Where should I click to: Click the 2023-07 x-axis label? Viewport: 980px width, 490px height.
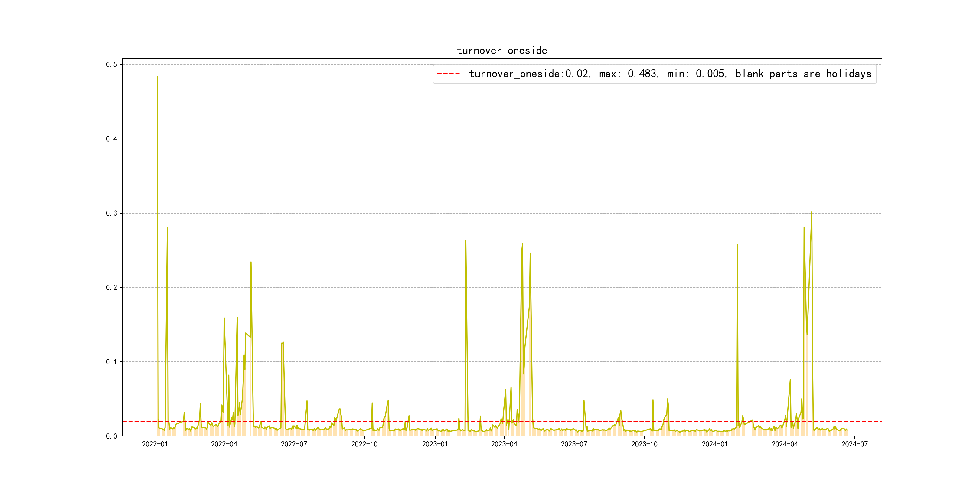tap(574, 444)
